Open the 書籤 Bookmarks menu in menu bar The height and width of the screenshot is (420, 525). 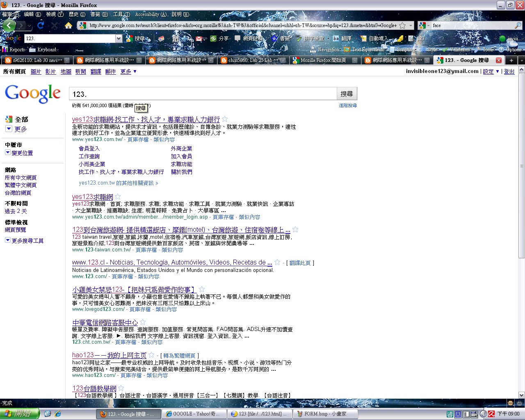[99, 14]
